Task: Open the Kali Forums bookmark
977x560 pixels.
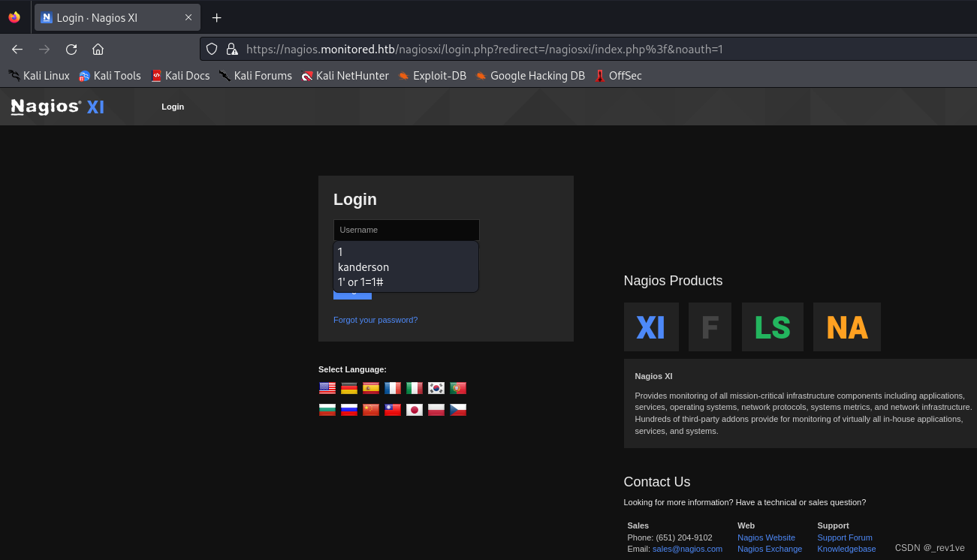Action: click(x=255, y=76)
